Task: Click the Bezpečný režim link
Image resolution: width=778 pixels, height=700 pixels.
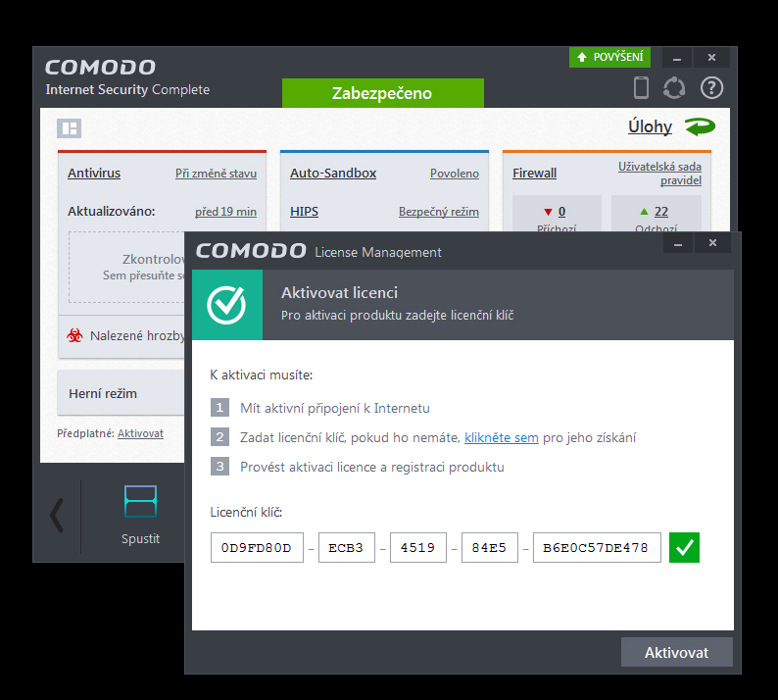Action: 439,212
